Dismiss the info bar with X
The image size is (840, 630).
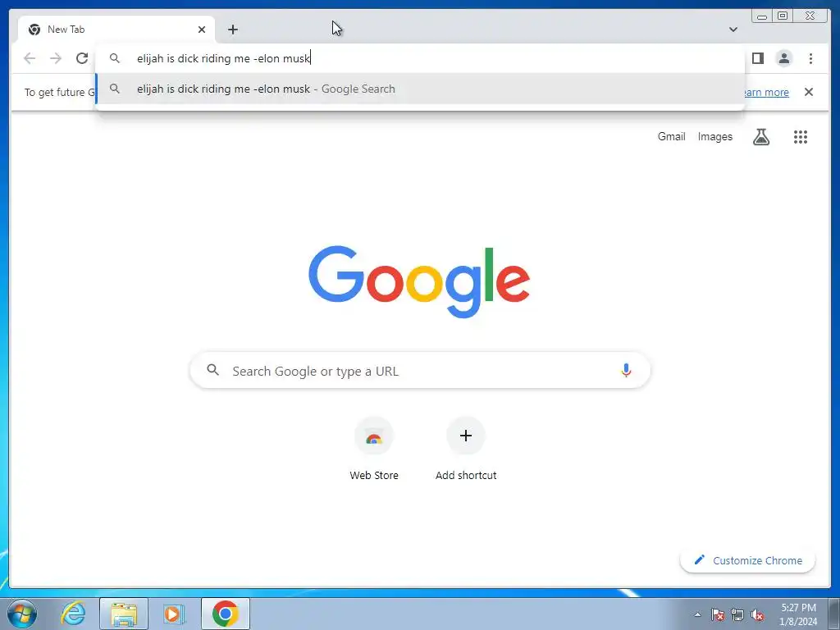[808, 92]
